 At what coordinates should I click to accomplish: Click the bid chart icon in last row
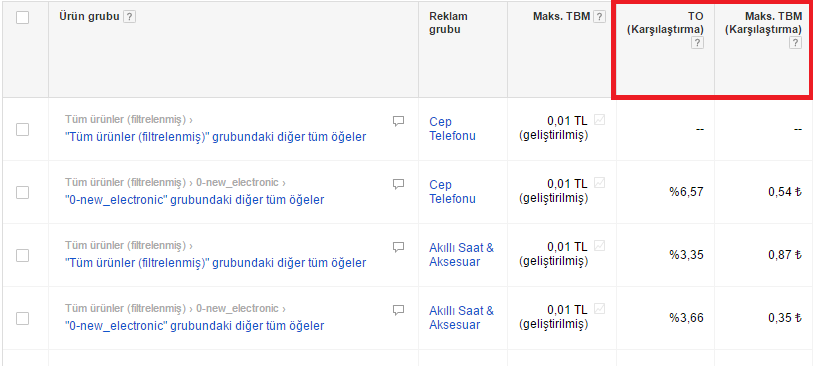[x=599, y=309]
